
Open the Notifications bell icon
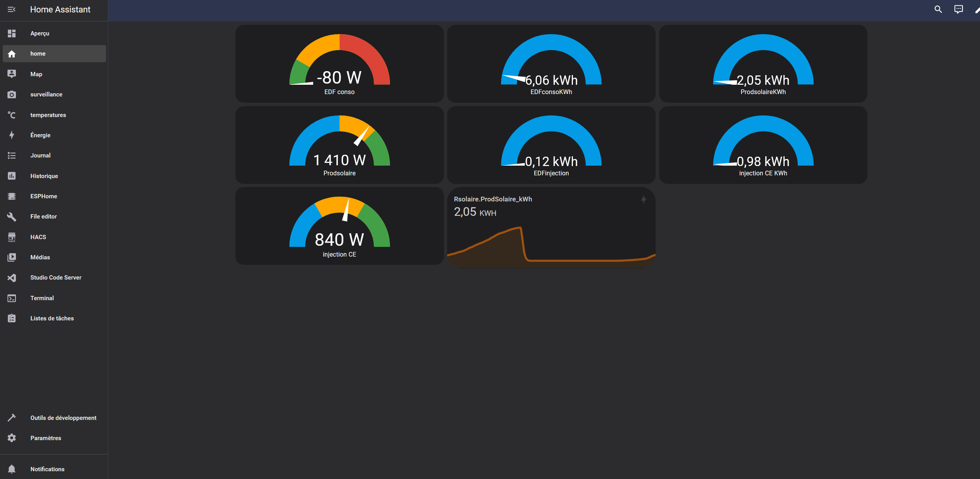(x=12, y=469)
